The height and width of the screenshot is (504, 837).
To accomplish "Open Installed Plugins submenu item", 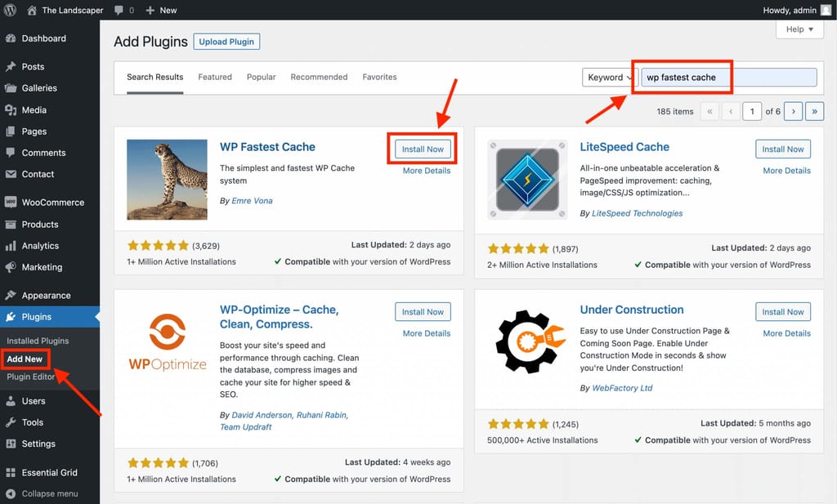I will (38, 341).
